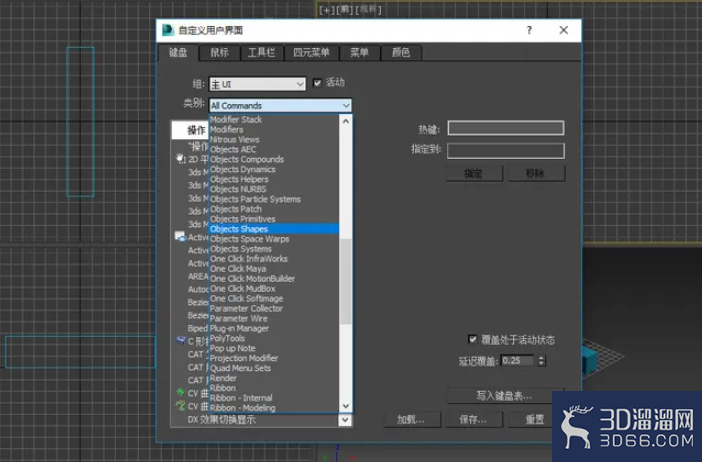This screenshot has width=702, height=462.
Task: Choose One Click MotionBuilder
Action: (x=252, y=278)
